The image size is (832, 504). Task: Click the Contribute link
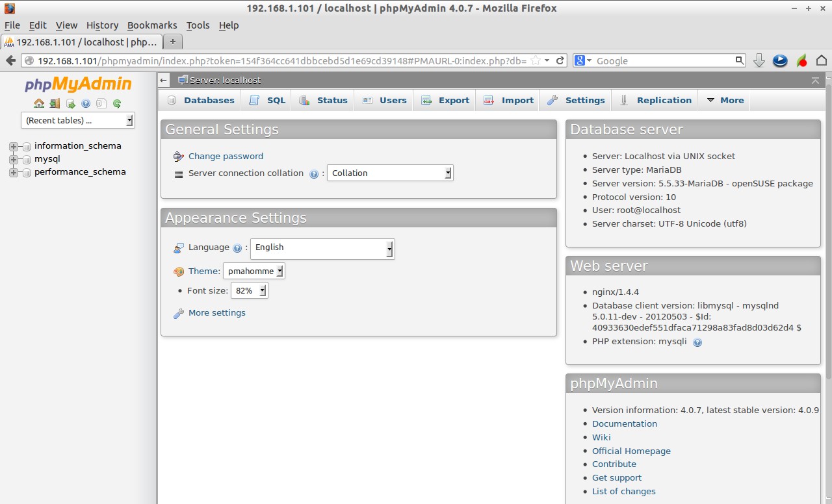(x=614, y=464)
